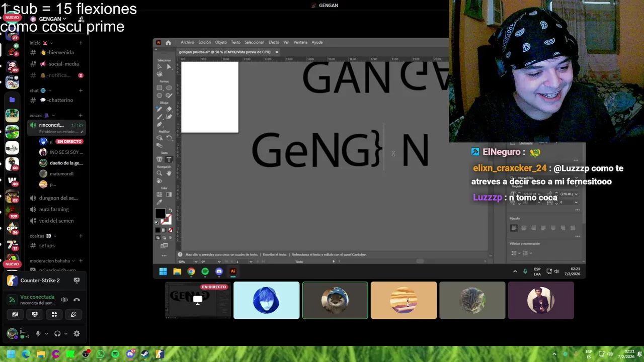Click the share screen button in voice panel
Screen dimensions: 644x362
(35, 314)
